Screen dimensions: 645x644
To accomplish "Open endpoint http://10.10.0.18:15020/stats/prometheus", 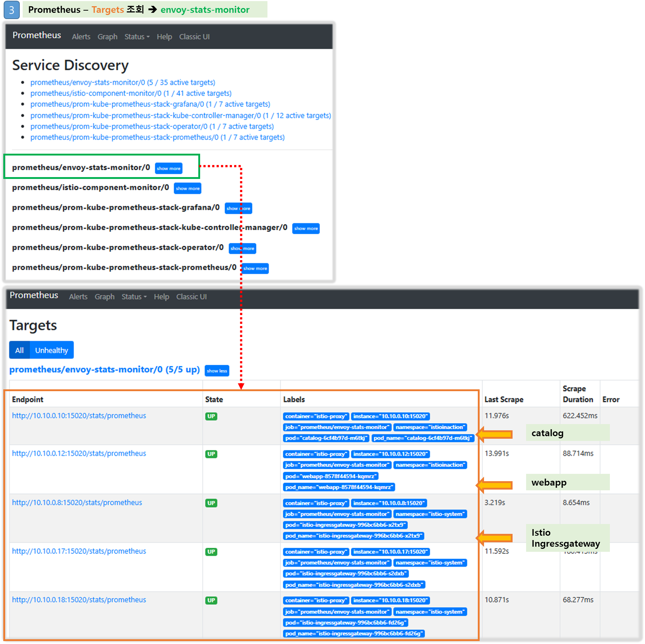I will click(79, 600).
